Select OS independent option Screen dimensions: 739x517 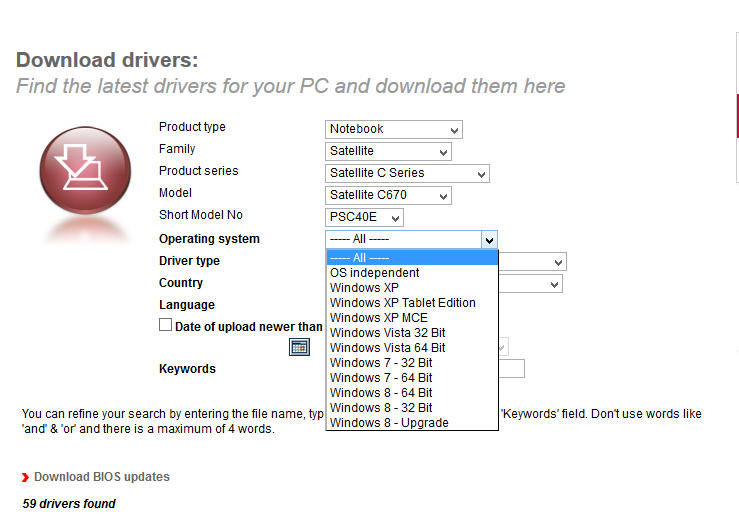click(x=375, y=273)
